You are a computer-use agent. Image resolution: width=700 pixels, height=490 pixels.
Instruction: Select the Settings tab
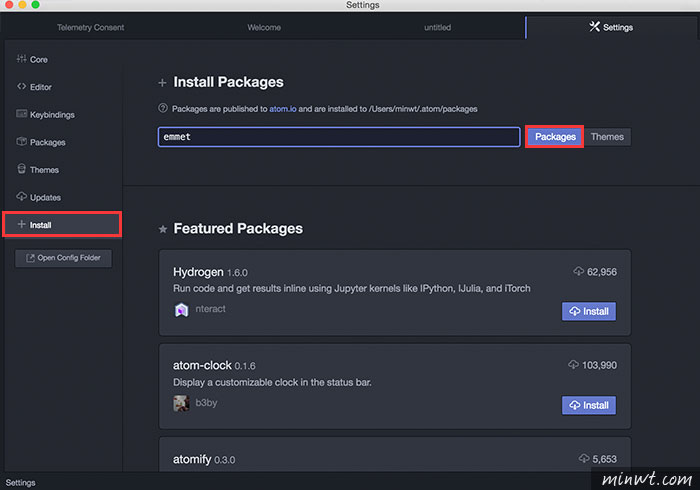pos(611,28)
